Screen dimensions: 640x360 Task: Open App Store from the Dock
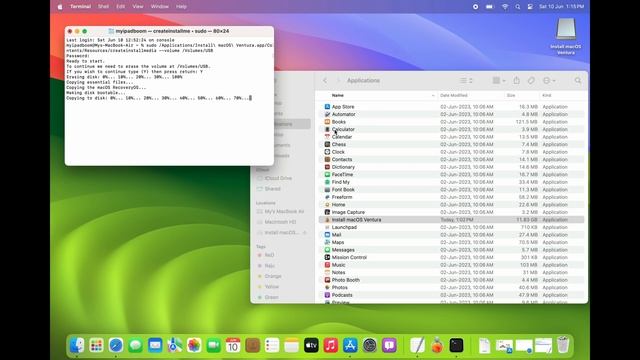[x=350, y=345]
